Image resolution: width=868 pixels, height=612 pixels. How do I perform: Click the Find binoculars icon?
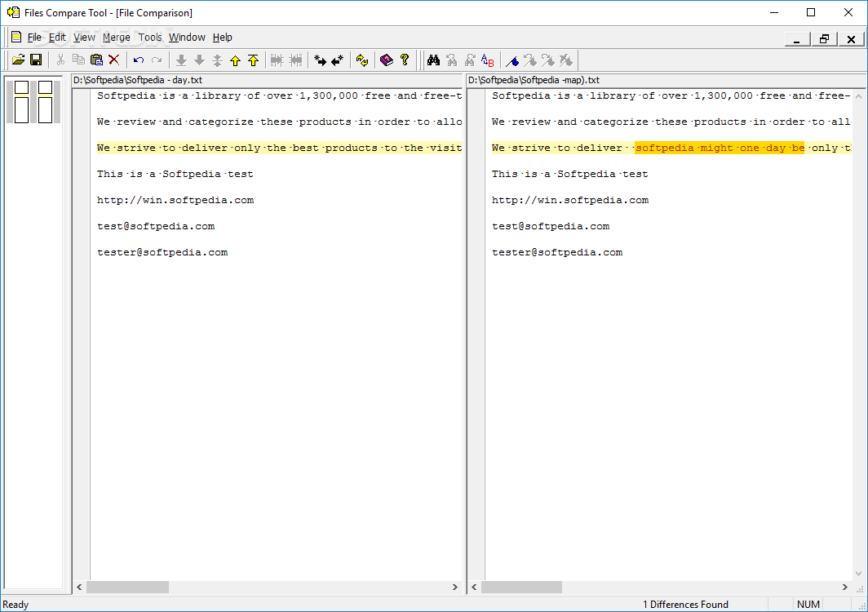click(x=433, y=60)
